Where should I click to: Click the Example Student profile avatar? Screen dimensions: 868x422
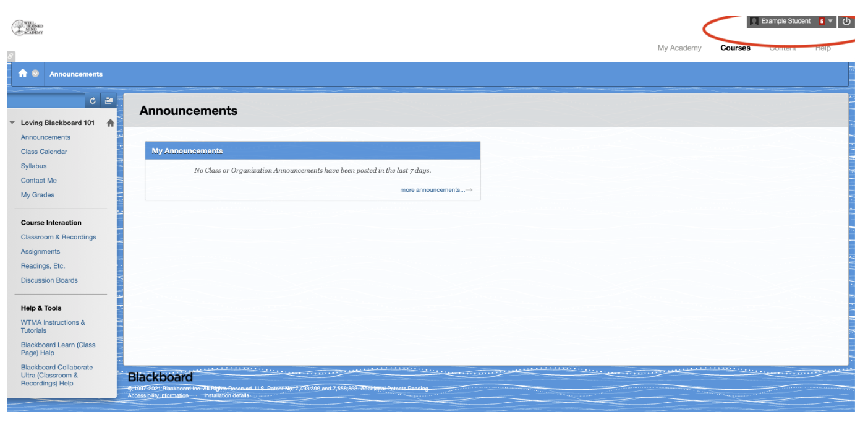click(753, 21)
